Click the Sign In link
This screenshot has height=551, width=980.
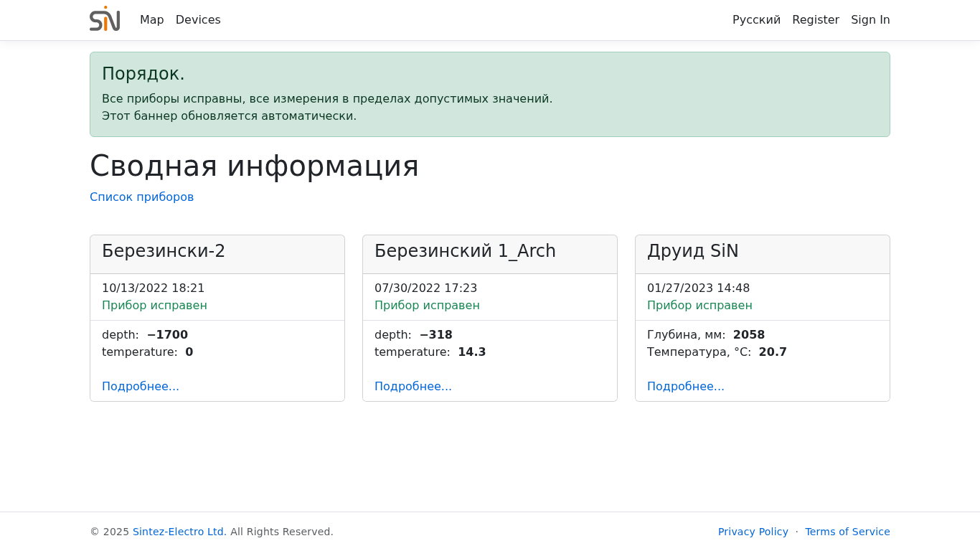tap(870, 20)
